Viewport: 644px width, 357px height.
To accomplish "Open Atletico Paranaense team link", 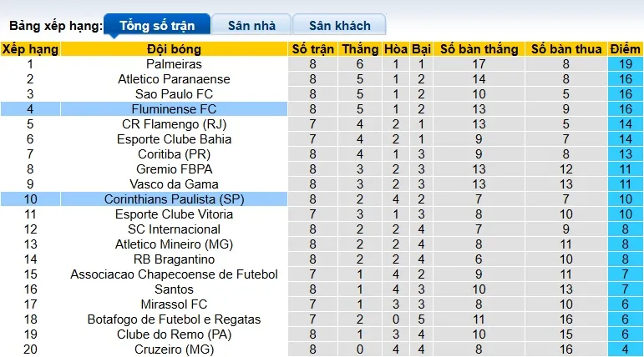I will tap(174, 79).
